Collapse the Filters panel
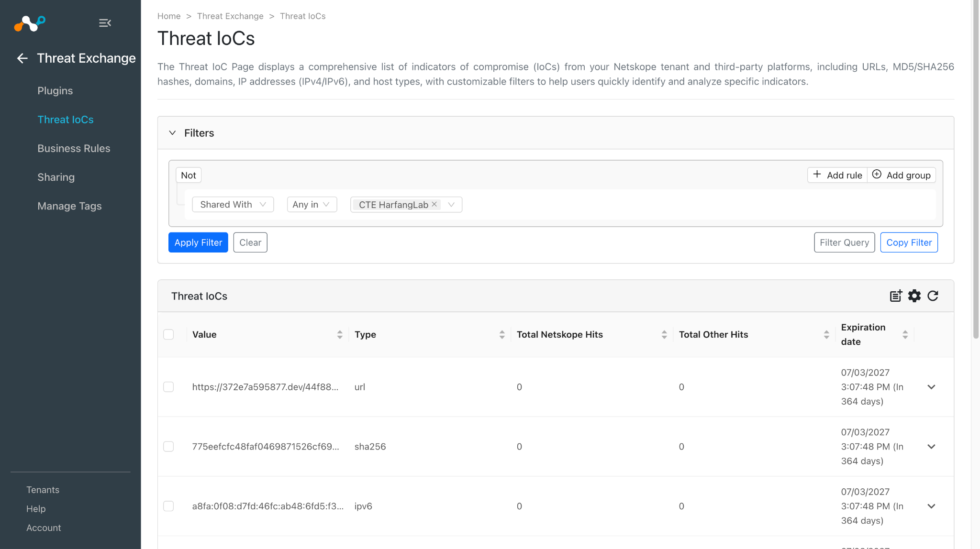Image resolution: width=980 pixels, height=549 pixels. (x=173, y=133)
